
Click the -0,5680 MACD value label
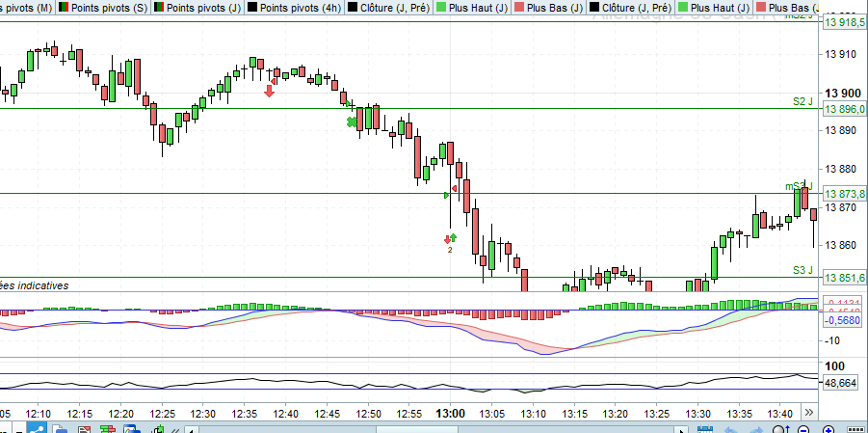coord(844,320)
